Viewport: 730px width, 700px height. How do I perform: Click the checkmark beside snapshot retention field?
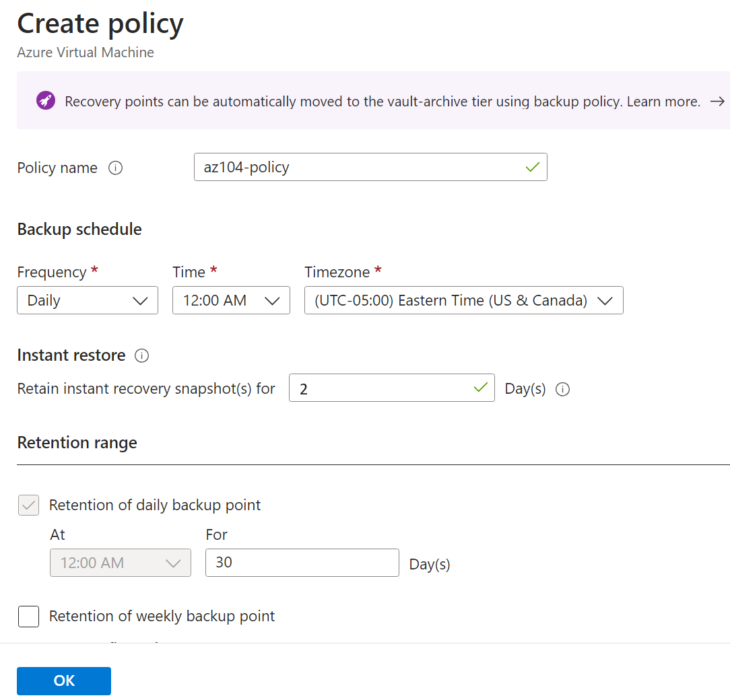(x=479, y=388)
